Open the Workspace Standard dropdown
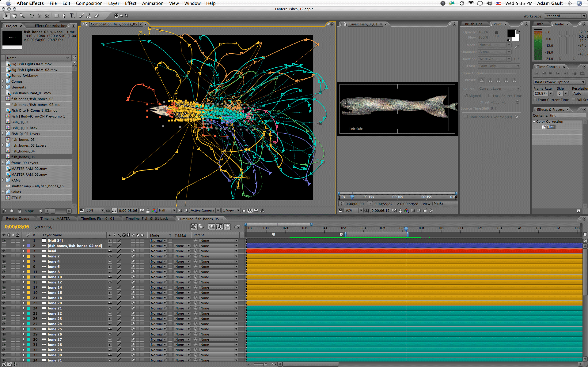588x367 pixels. [x=565, y=16]
